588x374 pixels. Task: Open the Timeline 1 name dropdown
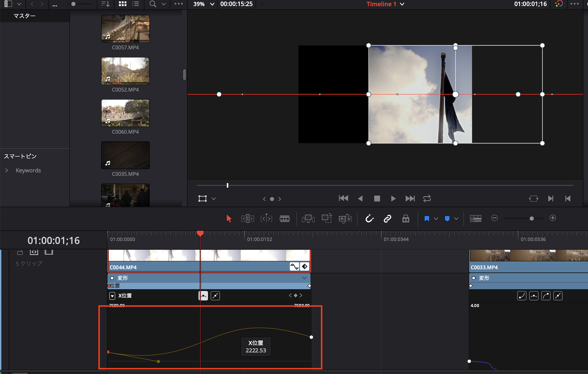tap(402, 4)
